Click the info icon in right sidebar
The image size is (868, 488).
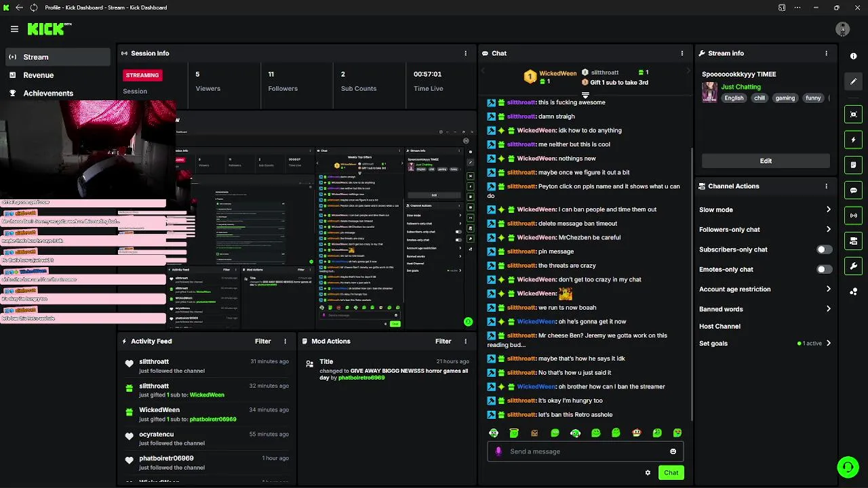pos(854,56)
